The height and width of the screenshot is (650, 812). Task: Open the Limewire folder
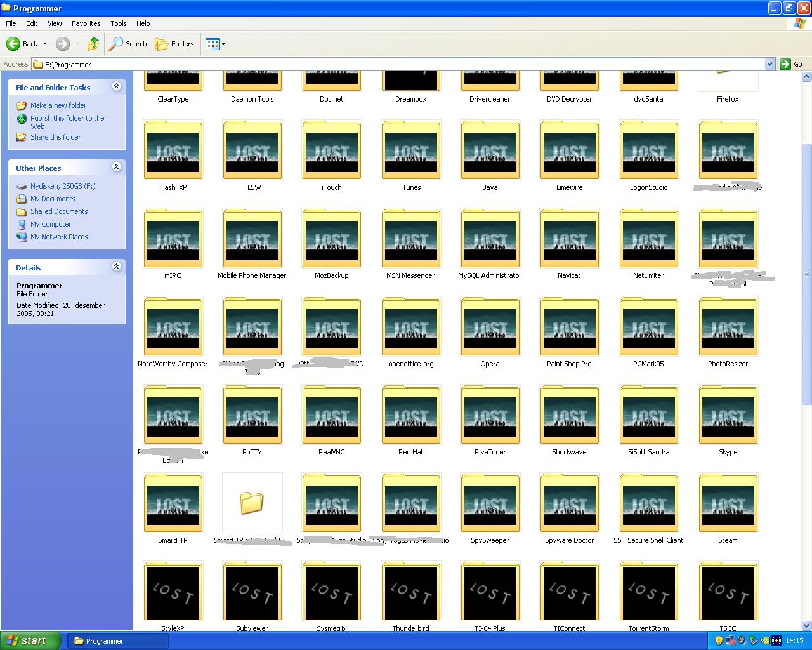[569, 150]
